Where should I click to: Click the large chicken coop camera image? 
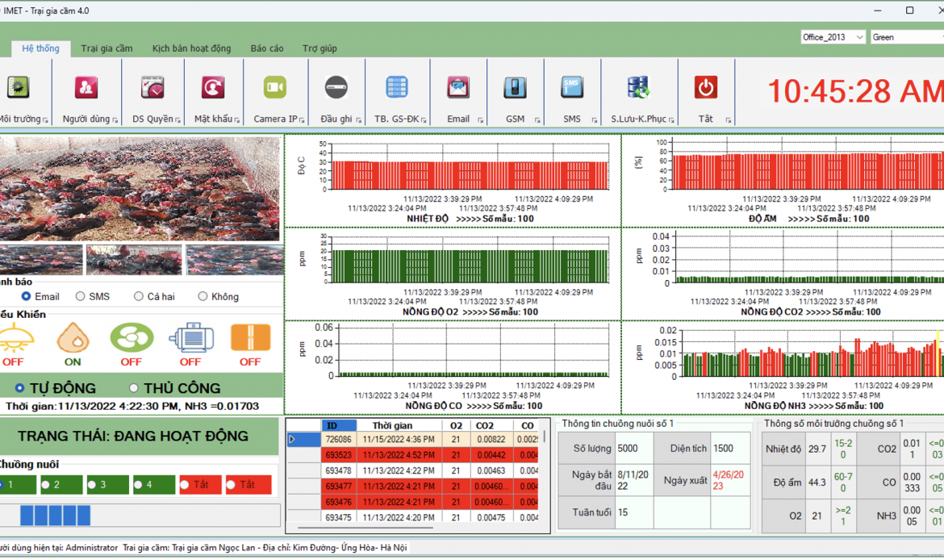(140, 189)
